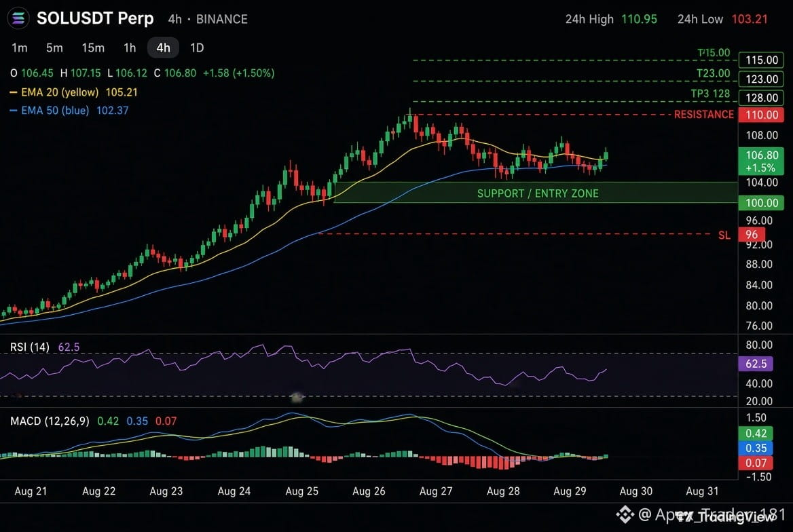Click the 24h High value 110.95
Image resolution: width=793 pixels, height=532 pixels.
coord(640,19)
